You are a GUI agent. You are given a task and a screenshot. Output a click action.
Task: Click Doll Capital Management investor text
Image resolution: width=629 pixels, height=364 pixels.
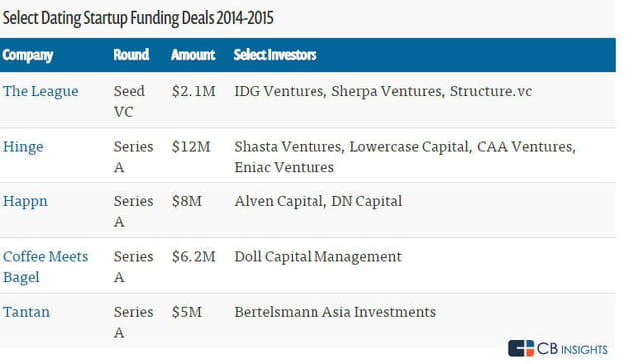pyautogui.click(x=318, y=257)
